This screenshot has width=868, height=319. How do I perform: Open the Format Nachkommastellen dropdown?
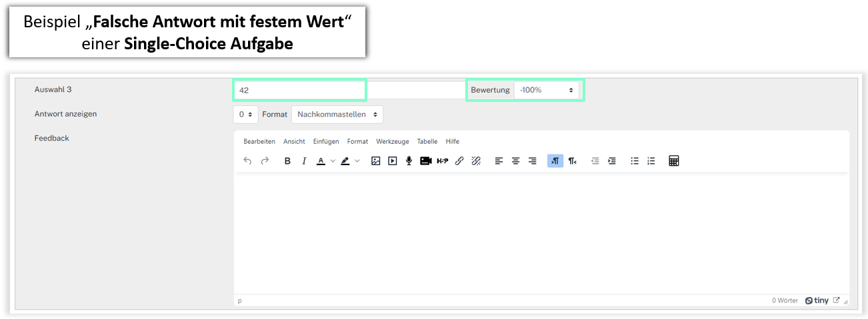point(337,115)
